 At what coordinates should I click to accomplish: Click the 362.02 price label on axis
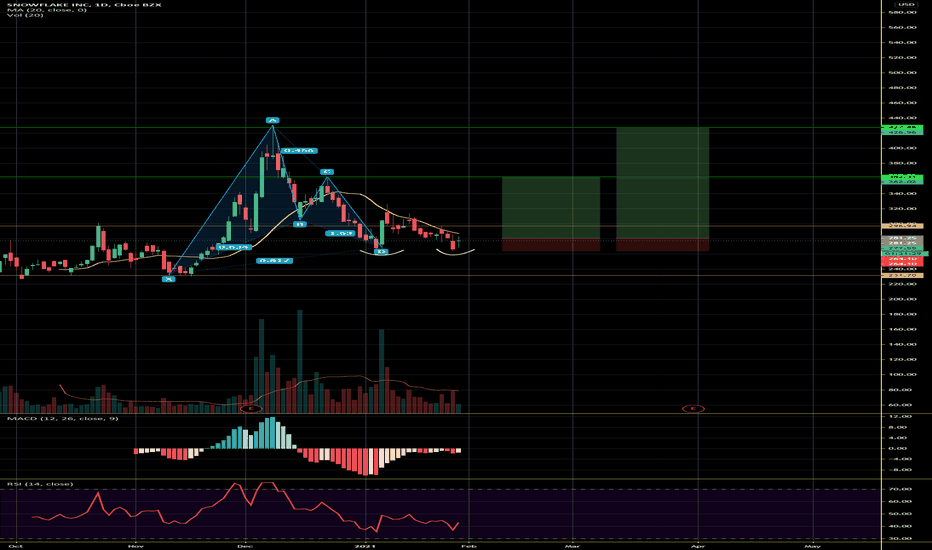[902, 181]
